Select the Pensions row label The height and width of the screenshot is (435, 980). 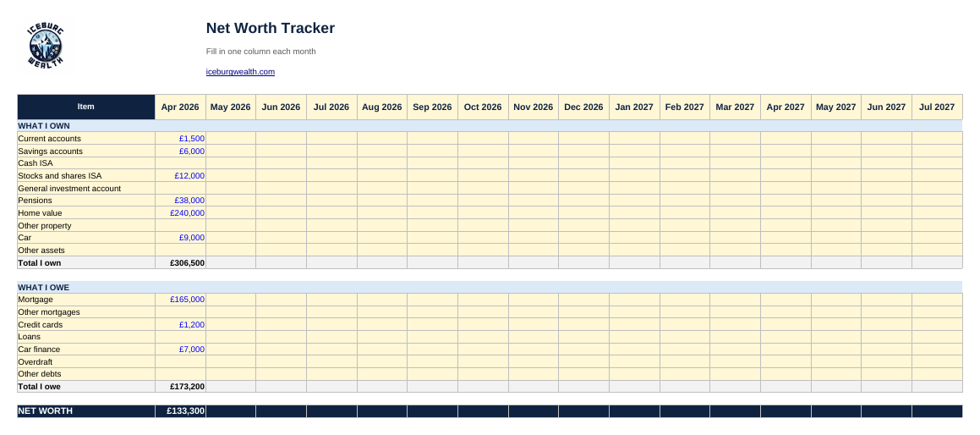tap(86, 201)
